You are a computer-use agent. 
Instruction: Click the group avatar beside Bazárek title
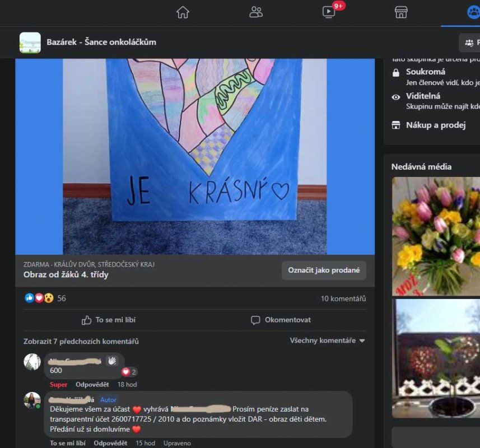point(30,43)
